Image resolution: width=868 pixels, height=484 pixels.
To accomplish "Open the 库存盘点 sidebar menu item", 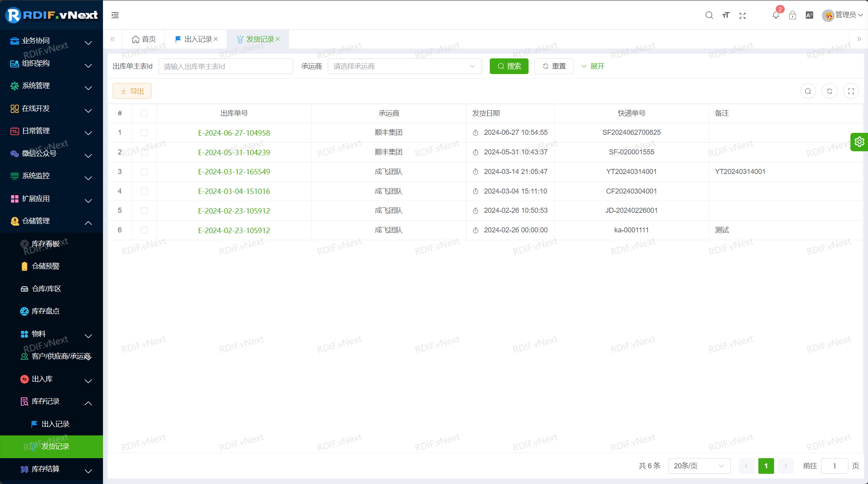I will coord(45,311).
